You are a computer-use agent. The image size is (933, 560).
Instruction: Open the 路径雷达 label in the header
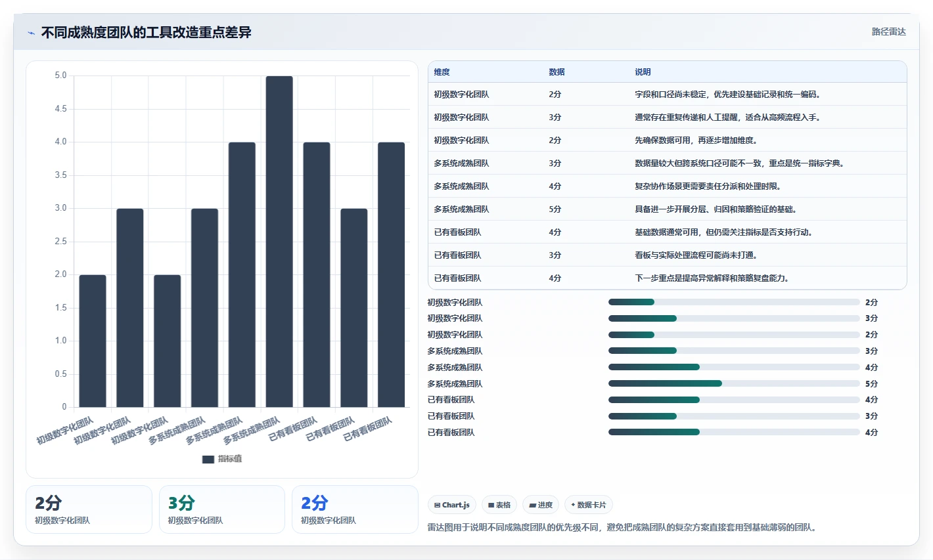[x=888, y=32]
